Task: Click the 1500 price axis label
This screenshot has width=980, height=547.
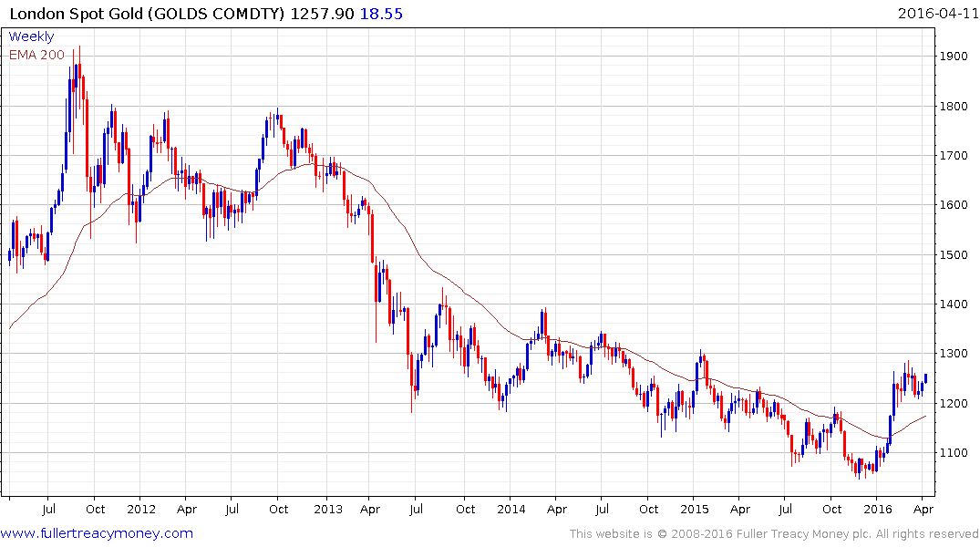Action: 954,255
